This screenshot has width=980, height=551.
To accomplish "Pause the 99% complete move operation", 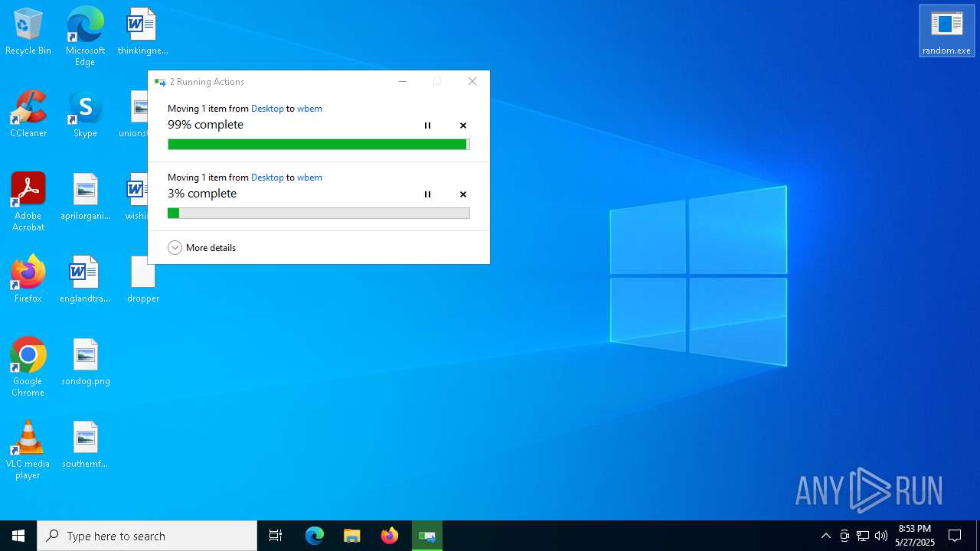I will 427,126.
